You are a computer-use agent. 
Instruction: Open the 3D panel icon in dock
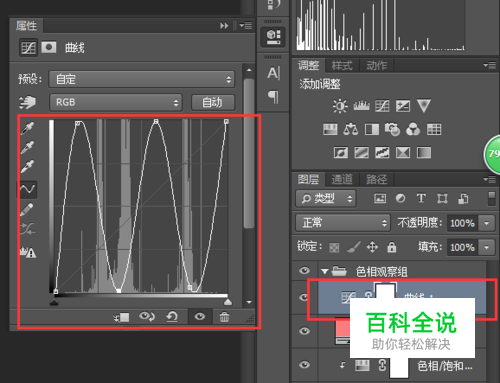point(273,37)
